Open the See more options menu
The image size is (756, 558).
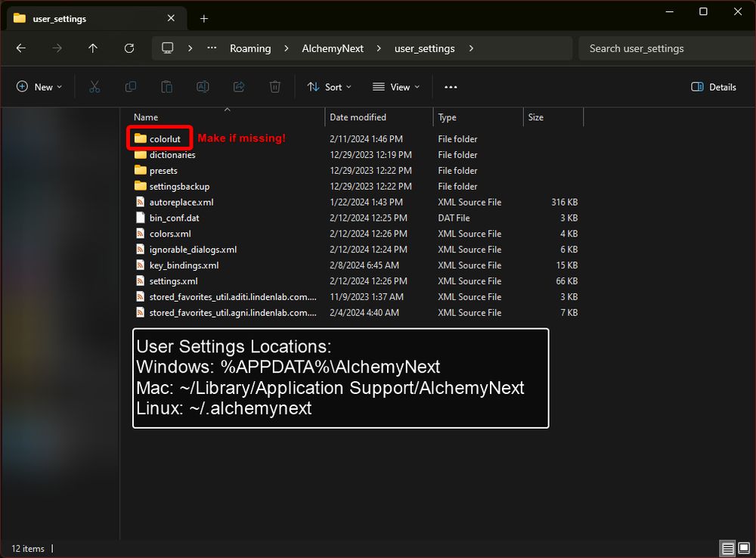tap(451, 87)
